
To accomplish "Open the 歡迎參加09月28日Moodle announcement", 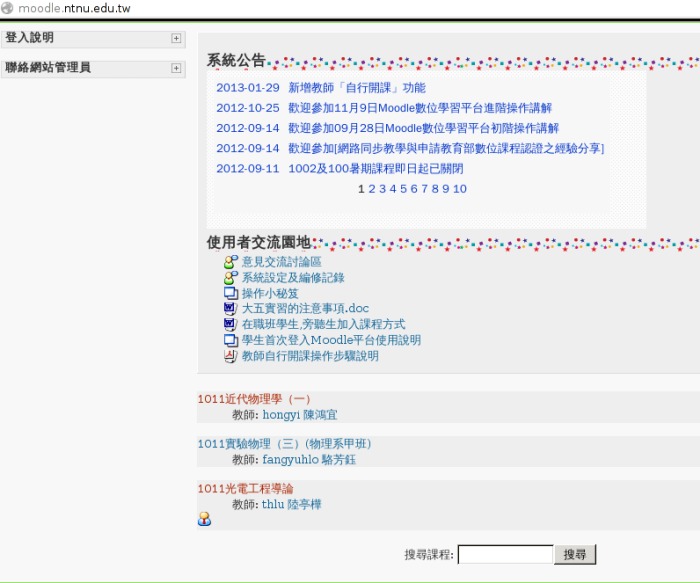I will (424, 129).
